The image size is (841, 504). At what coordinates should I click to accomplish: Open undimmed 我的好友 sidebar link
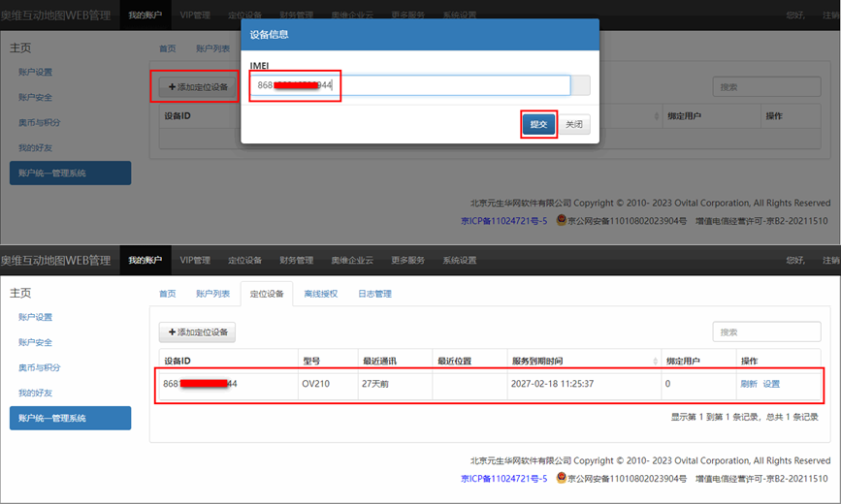pos(35,393)
